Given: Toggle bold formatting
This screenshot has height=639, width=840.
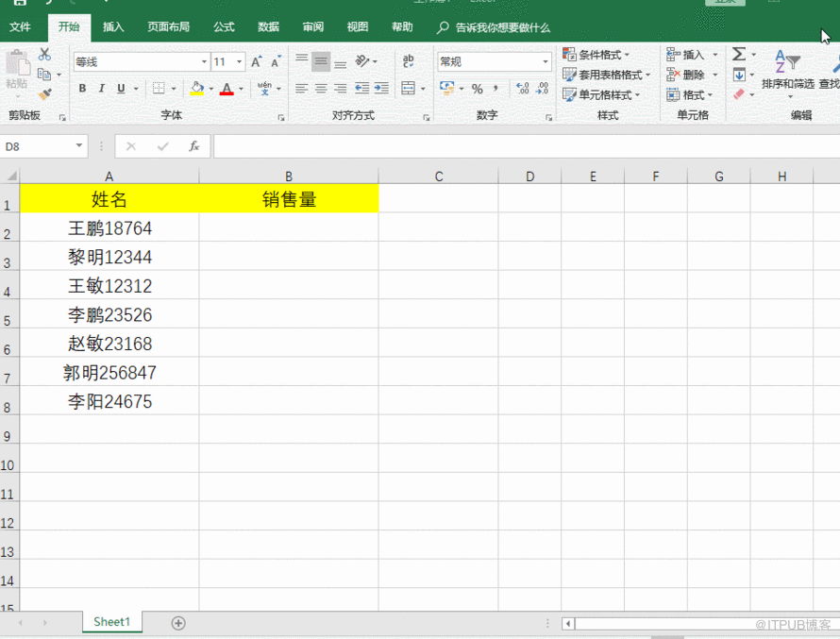Looking at the screenshot, I should tap(82, 89).
